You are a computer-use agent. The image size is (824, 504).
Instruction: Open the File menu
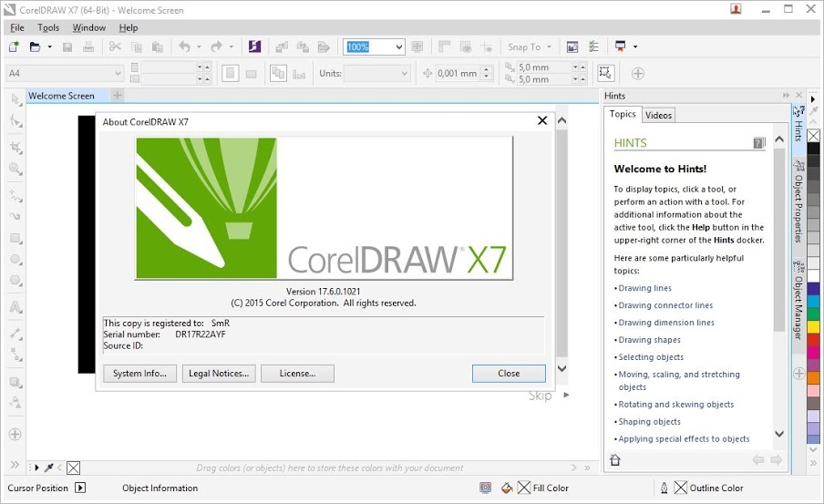[16, 28]
